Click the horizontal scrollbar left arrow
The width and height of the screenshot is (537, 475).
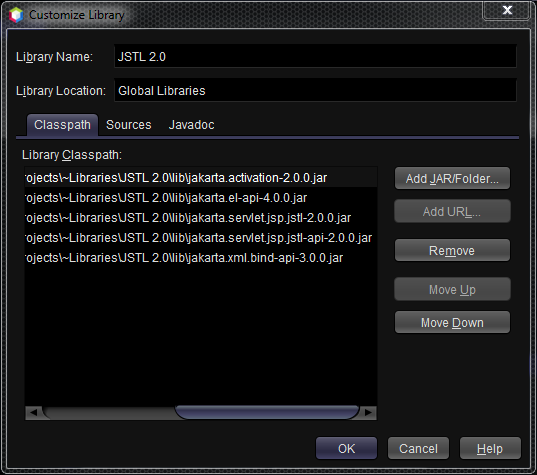[x=34, y=413]
